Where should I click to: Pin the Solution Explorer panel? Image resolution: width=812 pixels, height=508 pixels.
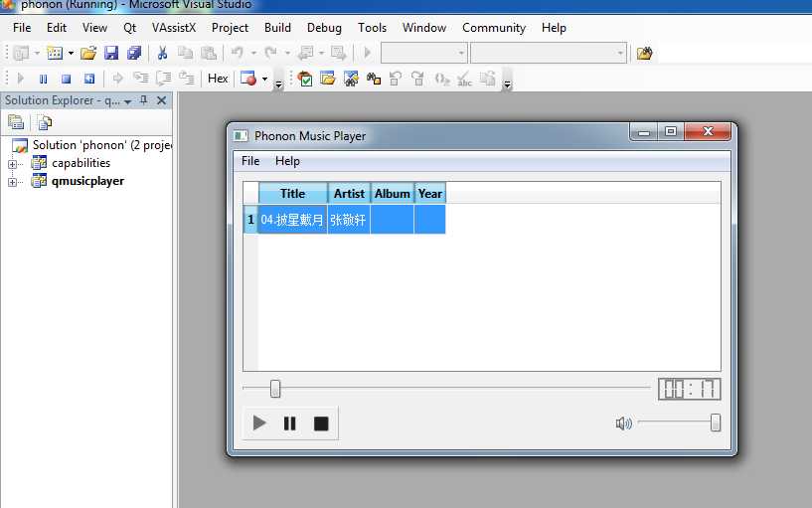point(144,100)
